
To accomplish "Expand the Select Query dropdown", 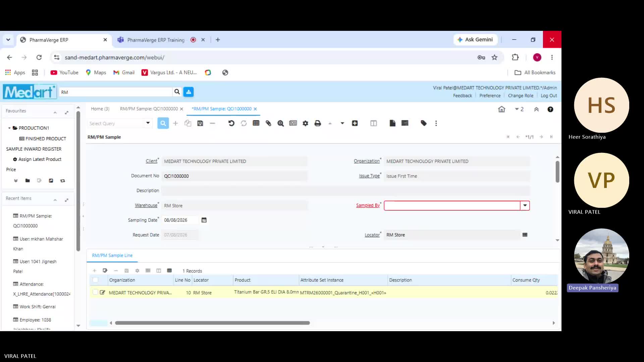I will [148, 123].
